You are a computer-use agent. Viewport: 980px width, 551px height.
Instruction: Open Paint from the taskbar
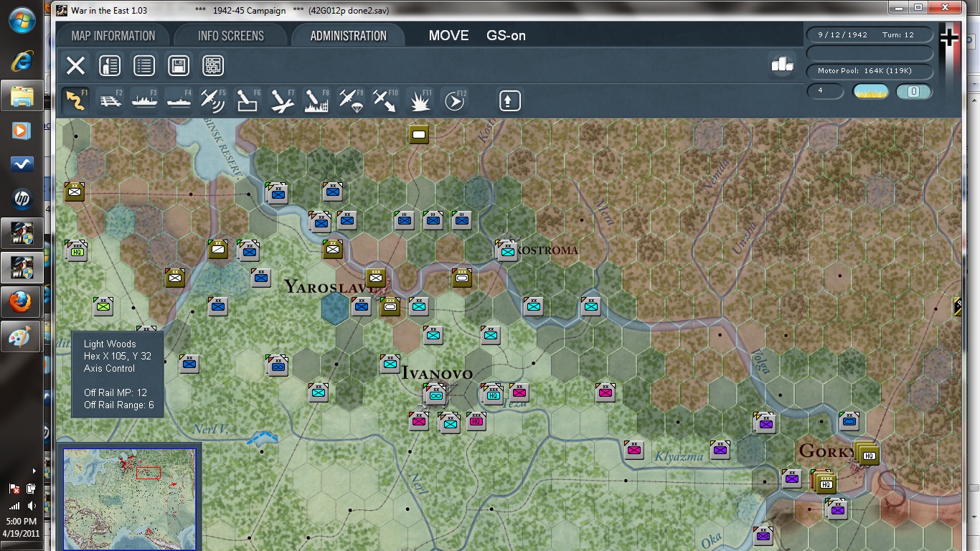22,336
